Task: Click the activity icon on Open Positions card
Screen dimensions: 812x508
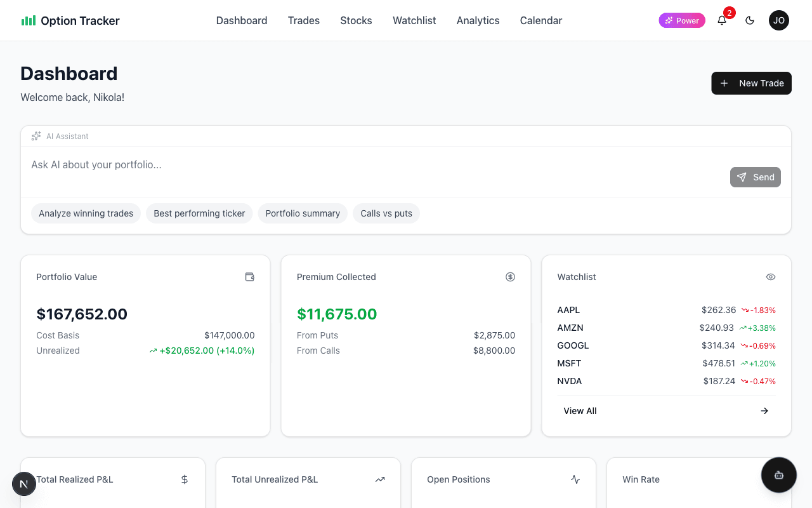Action: (575, 479)
